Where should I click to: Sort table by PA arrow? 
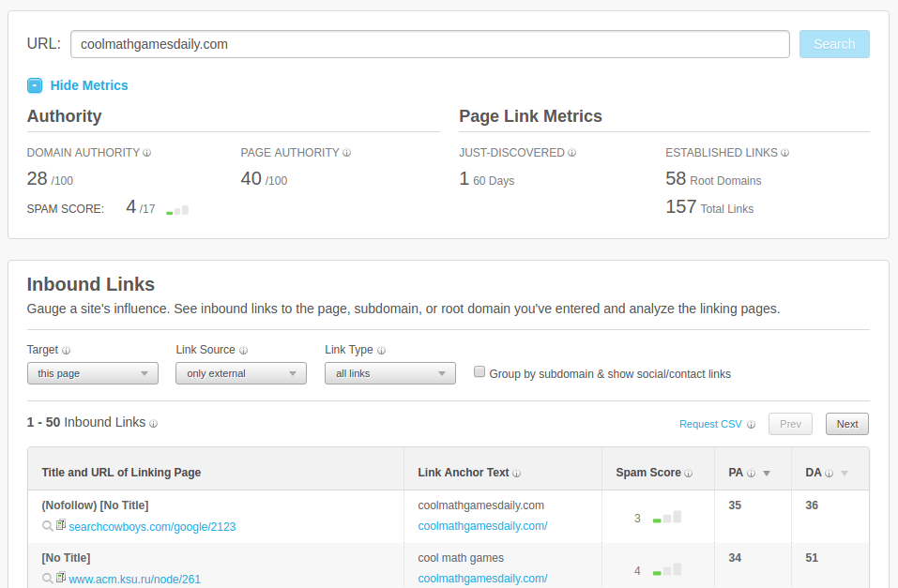tap(767, 474)
